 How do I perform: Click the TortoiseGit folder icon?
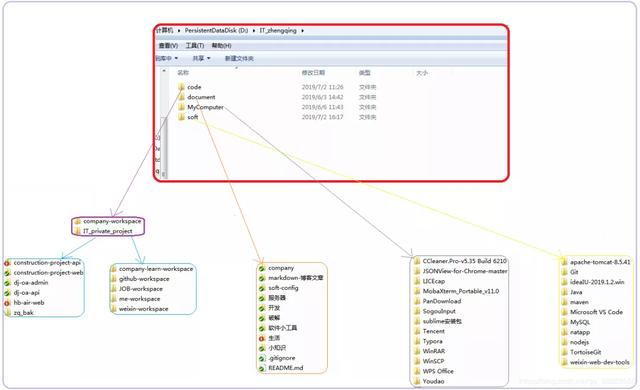pos(564,352)
